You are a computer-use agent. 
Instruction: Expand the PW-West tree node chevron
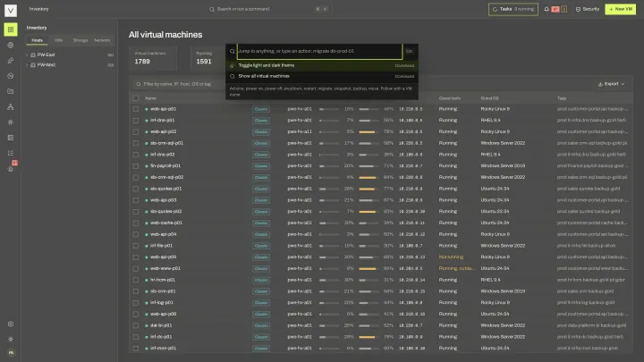(27, 65)
